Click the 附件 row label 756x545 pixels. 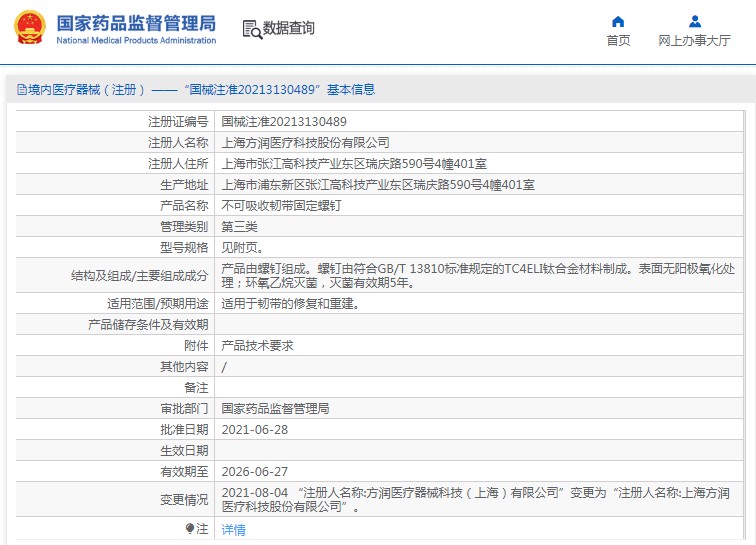pyautogui.click(x=196, y=346)
